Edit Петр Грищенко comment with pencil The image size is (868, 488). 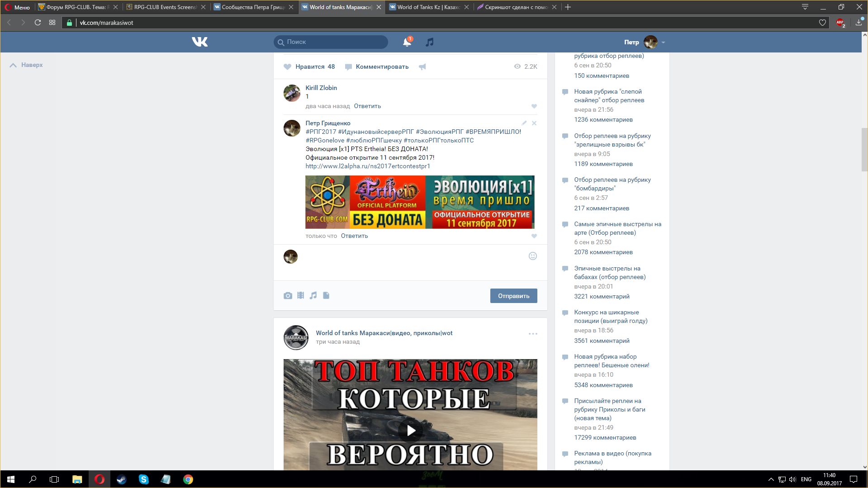click(x=524, y=123)
